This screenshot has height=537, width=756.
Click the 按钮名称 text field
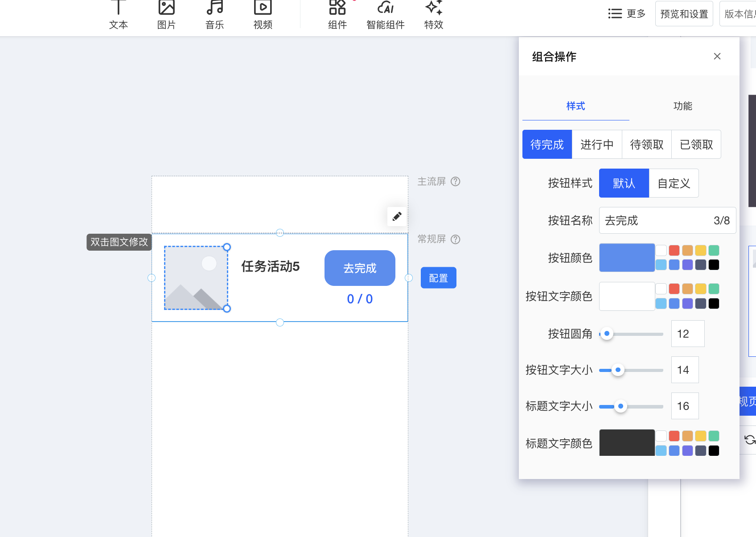(655, 220)
